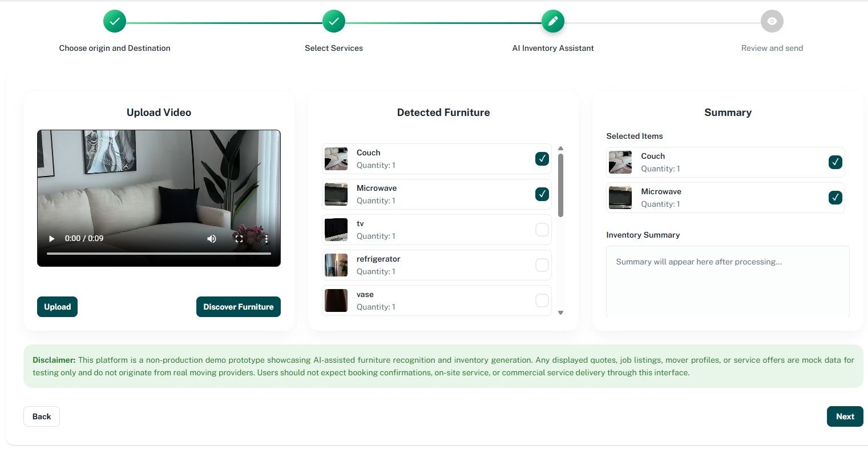The height and width of the screenshot is (449, 868).
Task: Play the uploaded video
Action: click(x=52, y=239)
